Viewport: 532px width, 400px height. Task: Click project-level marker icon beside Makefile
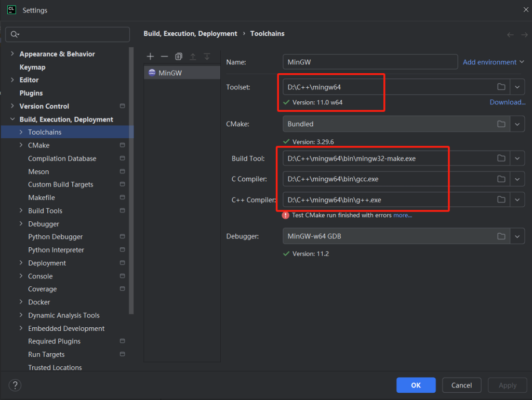pos(123,197)
